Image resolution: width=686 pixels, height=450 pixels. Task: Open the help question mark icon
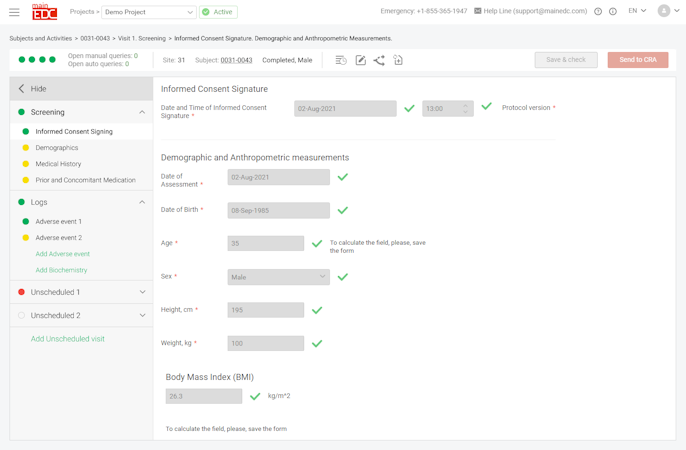[x=598, y=12]
